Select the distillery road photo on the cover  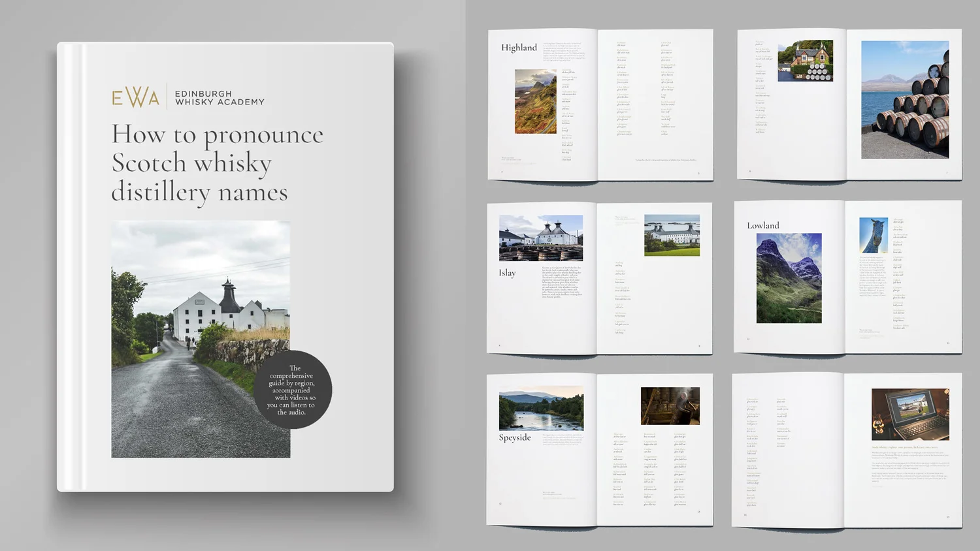click(x=201, y=339)
